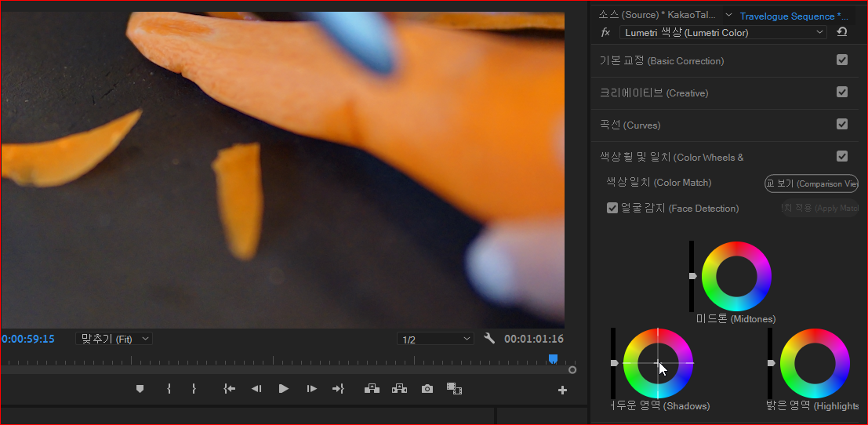Expand the Creative section
This screenshot has width=868, height=425.
click(x=654, y=93)
